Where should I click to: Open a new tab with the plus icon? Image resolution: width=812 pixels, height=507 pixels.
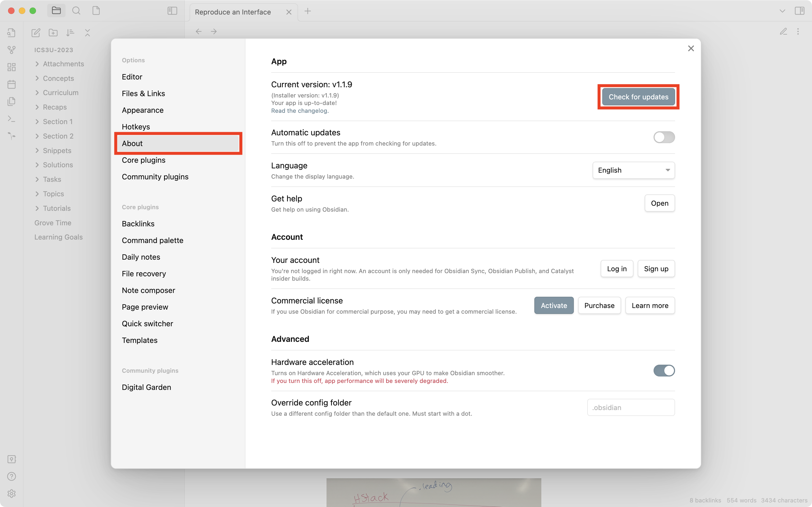click(x=307, y=11)
